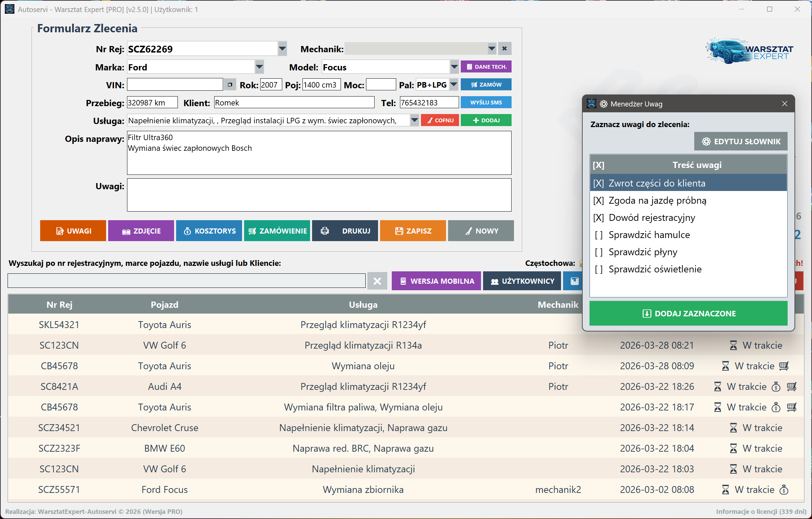Check 'Sprawdzić oświetlenie' remark
The image size is (812, 519).
598,269
